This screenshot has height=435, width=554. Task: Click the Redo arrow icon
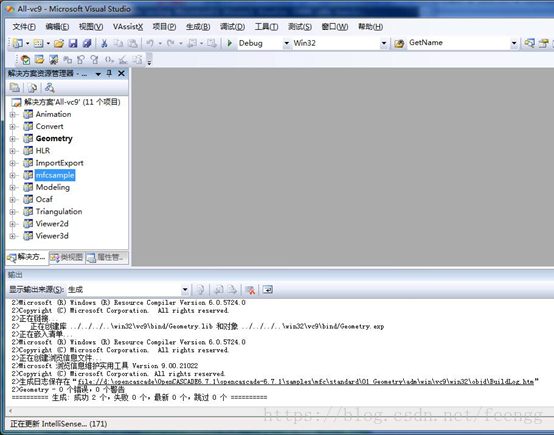click(x=171, y=43)
